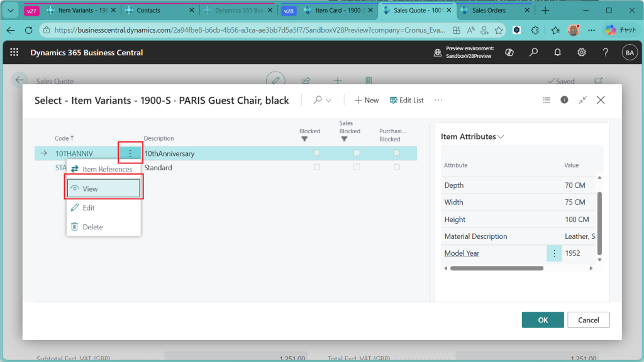Image resolution: width=644 pixels, height=362 pixels.
Task: Click the search magnifier in dialog header
Action: [x=318, y=100]
